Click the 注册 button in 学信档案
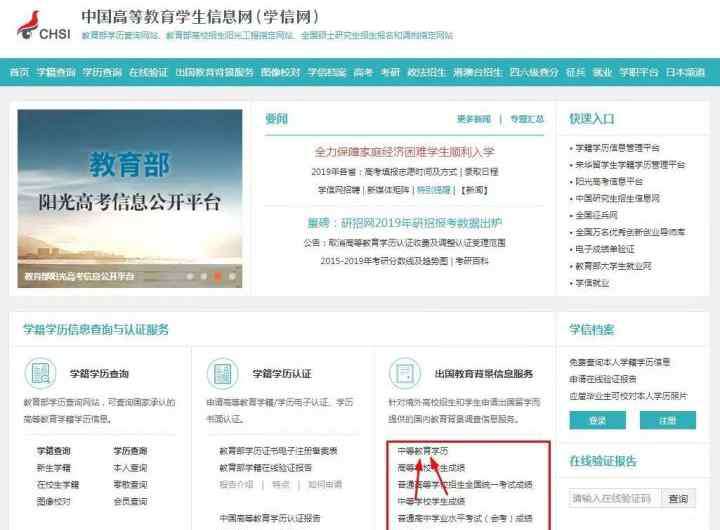720x530 pixels. tap(668, 420)
